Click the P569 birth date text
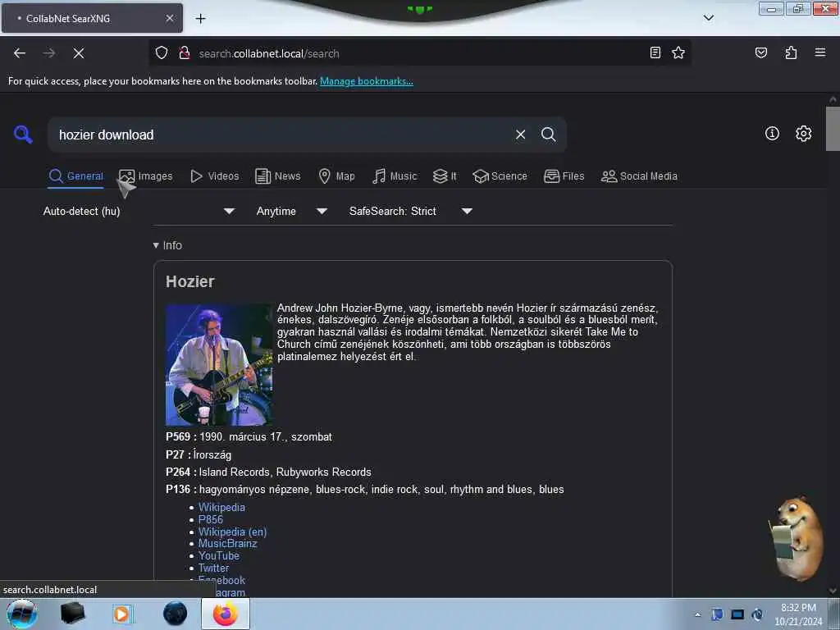Screen dimensions: 840x630 (266, 436)
